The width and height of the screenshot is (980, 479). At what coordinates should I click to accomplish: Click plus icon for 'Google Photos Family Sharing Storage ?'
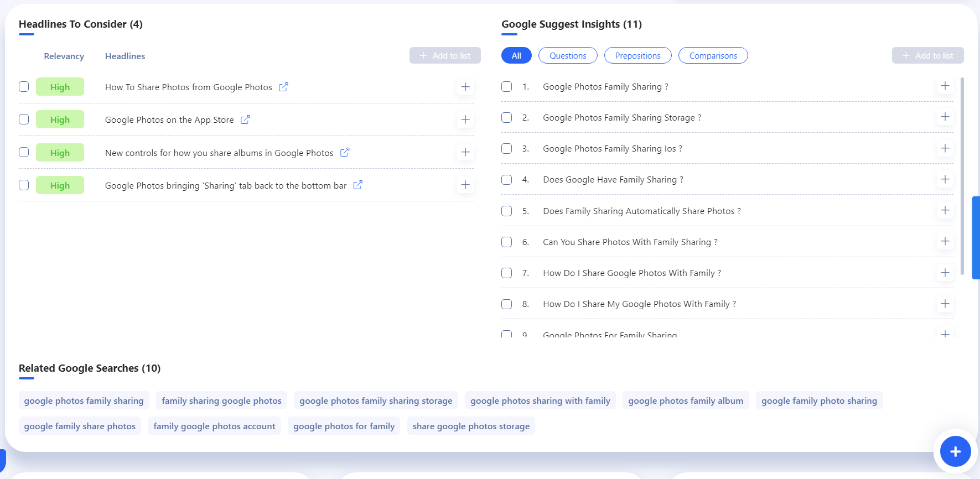[x=945, y=117]
